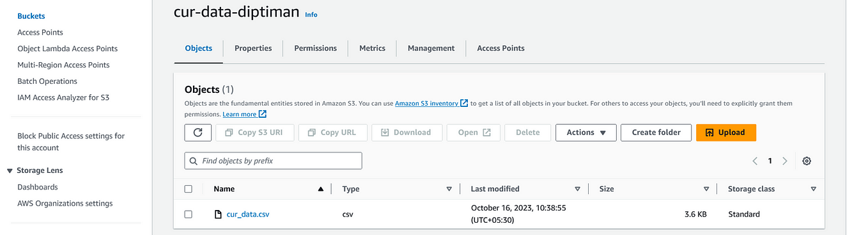Sort by Last modified column arrow
The height and width of the screenshot is (235, 868).
[577, 189]
